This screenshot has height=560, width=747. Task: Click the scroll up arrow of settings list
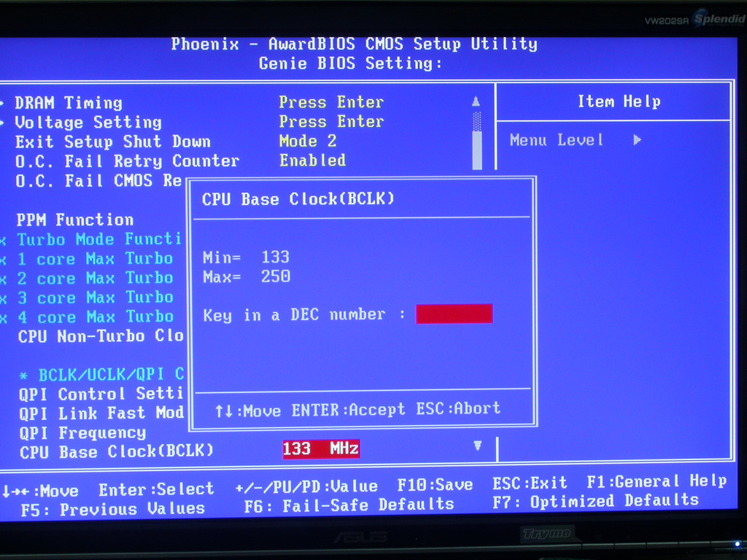476,101
